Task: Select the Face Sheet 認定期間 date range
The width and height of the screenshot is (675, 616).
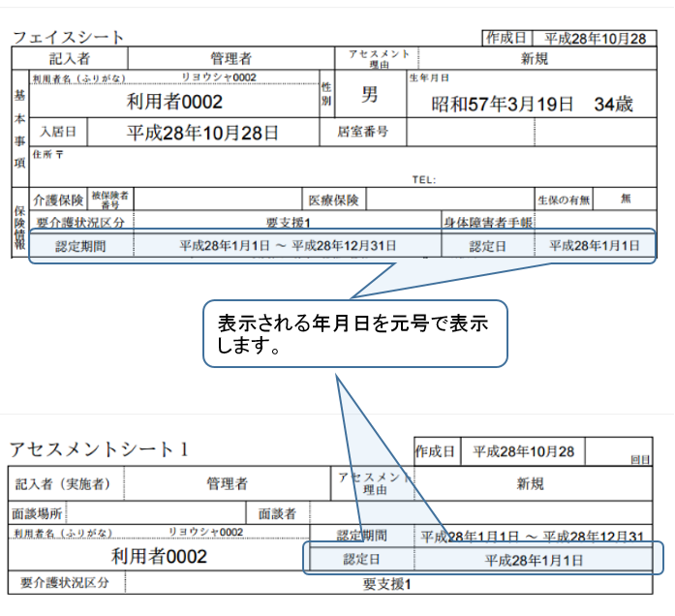Action: 288,246
